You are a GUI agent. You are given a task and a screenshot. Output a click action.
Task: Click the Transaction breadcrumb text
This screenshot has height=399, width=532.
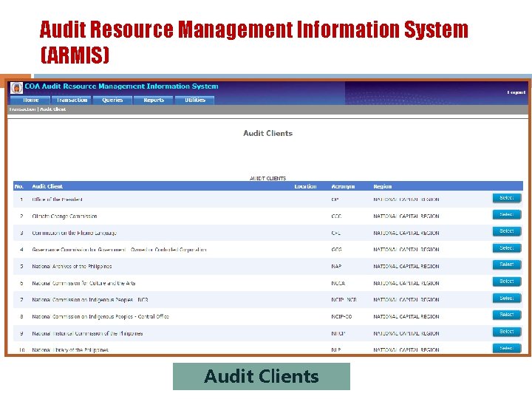click(22, 109)
